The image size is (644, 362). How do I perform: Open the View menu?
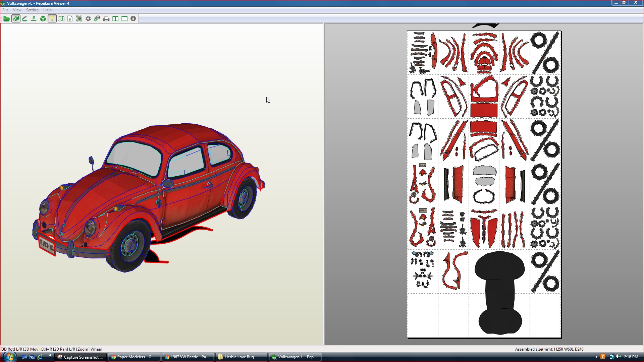coord(17,10)
